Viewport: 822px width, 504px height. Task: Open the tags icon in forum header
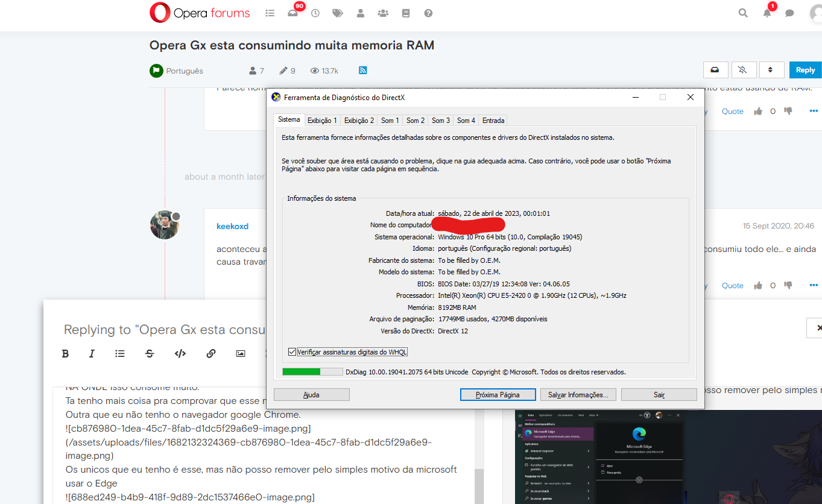[x=338, y=13]
